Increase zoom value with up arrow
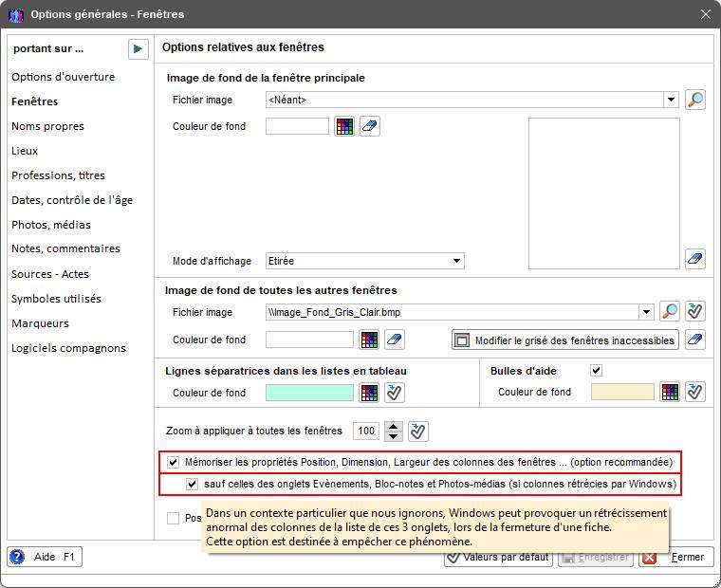Image resolution: width=721 pixels, height=588 pixels. [x=393, y=426]
